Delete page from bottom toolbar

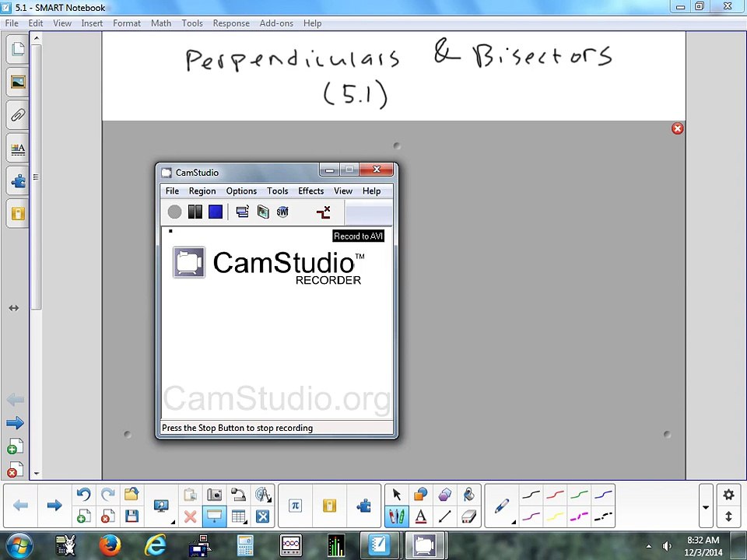108,516
